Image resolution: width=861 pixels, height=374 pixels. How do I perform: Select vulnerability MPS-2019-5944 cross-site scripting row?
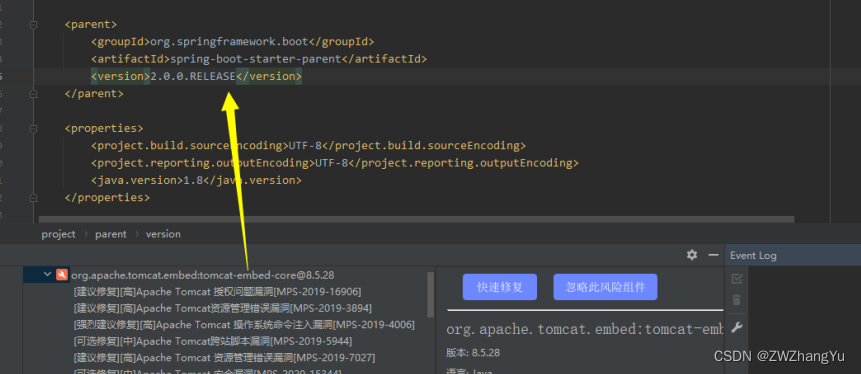point(213,341)
